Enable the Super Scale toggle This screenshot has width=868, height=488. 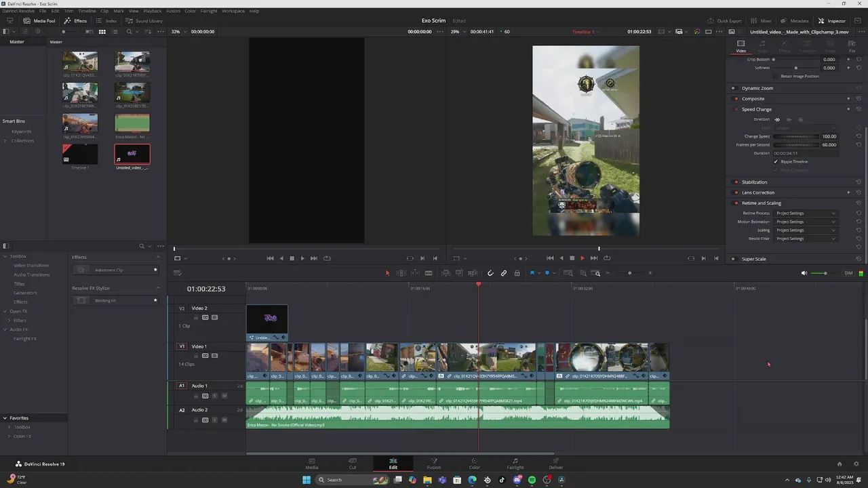tap(733, 259)
